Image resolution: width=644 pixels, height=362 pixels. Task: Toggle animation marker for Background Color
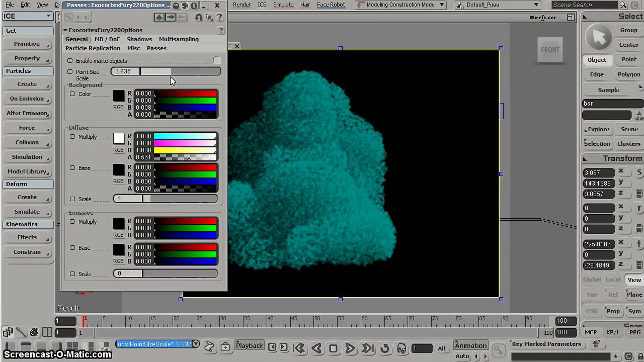(x=72, y=94)
